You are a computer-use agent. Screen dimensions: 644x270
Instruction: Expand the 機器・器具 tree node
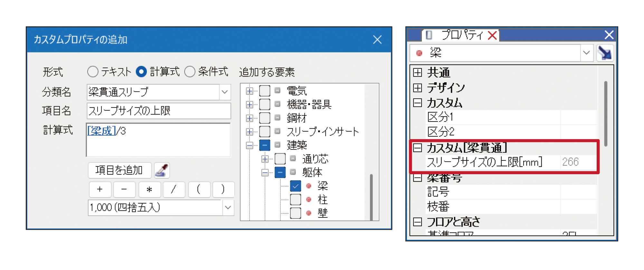tap(249, 105)
